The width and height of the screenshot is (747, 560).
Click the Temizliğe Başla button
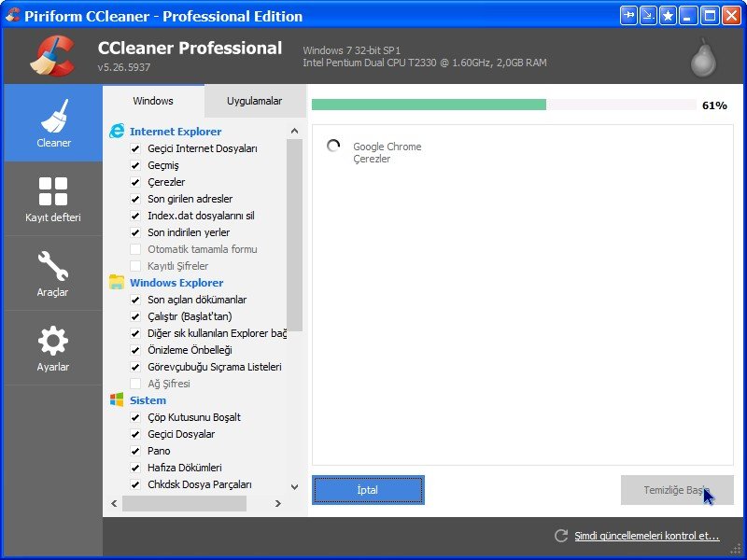coord(677,490)
